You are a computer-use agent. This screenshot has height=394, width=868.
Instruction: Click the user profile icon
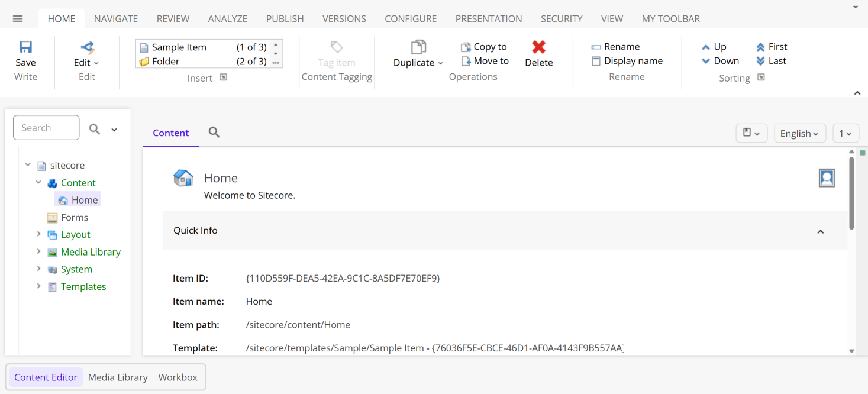[827, 178]
